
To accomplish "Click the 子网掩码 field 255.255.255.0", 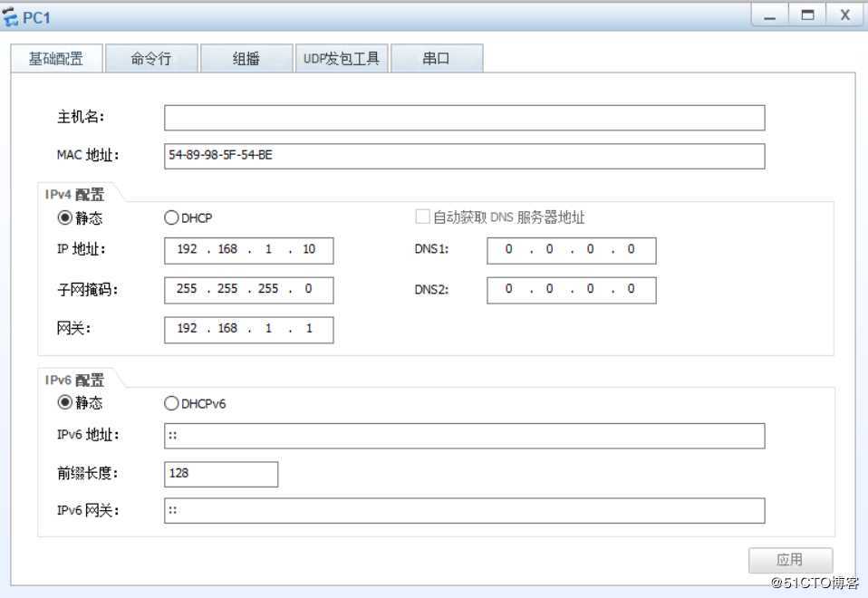I will [248, 290].
